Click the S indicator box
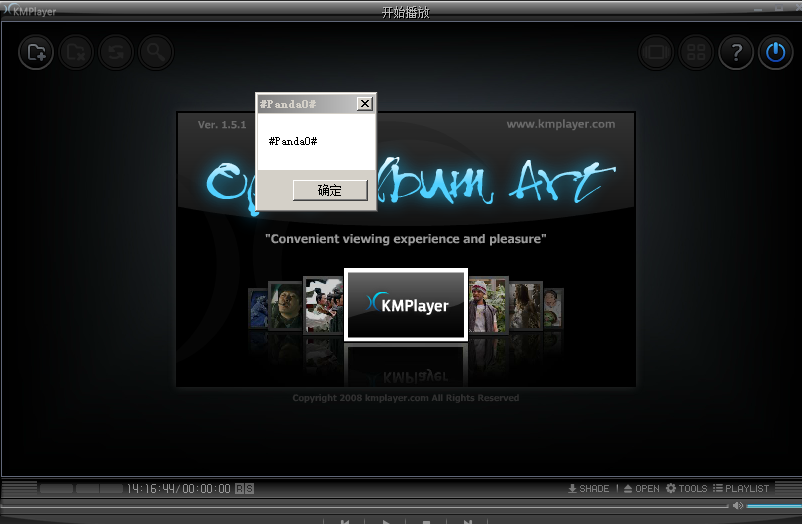802x524 pixels. [x=249, y=489]
